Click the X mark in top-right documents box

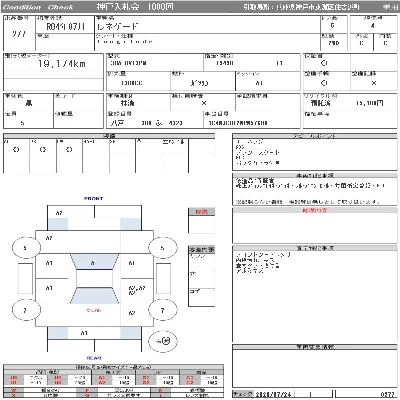coord(374,83)
